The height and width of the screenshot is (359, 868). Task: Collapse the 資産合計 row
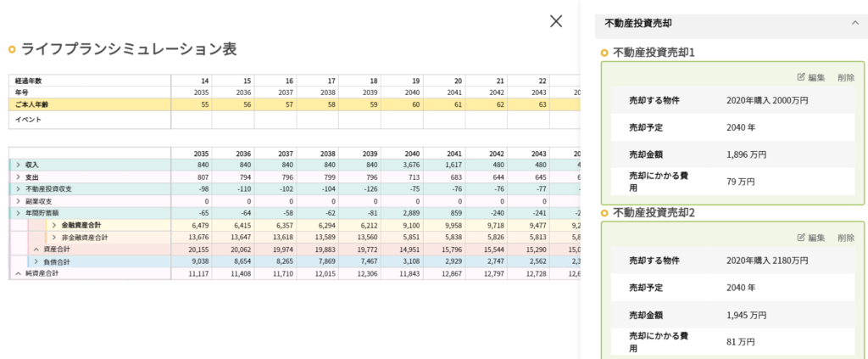pyautogui.click(x=36, y=250)
